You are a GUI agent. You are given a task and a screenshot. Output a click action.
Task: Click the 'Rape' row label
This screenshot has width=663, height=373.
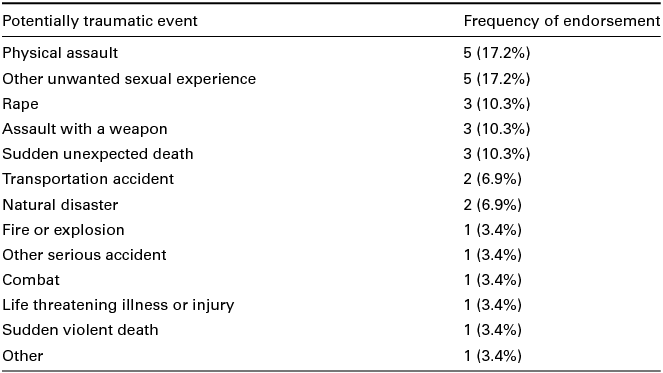click(x=20, y=104)
